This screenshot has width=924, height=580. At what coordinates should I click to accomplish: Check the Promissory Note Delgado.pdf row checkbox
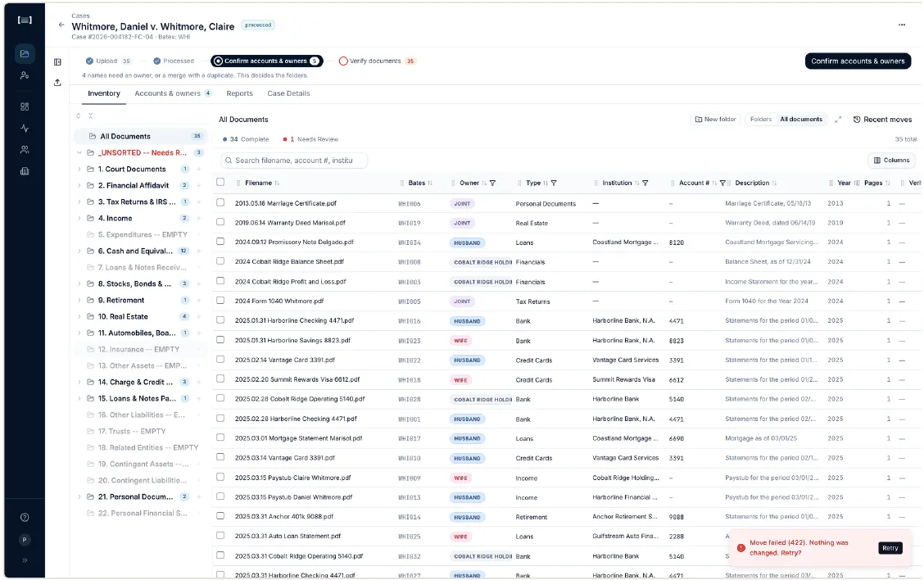click(220, 241)
